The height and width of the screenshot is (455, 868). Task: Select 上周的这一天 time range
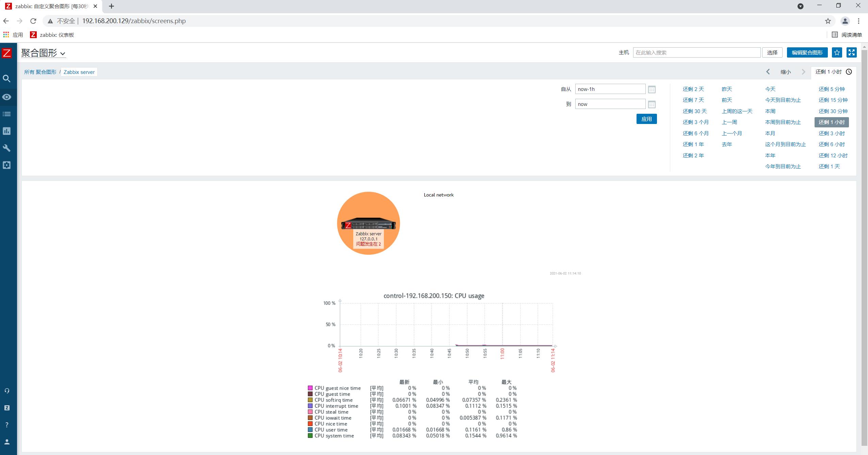click(737, 111)
